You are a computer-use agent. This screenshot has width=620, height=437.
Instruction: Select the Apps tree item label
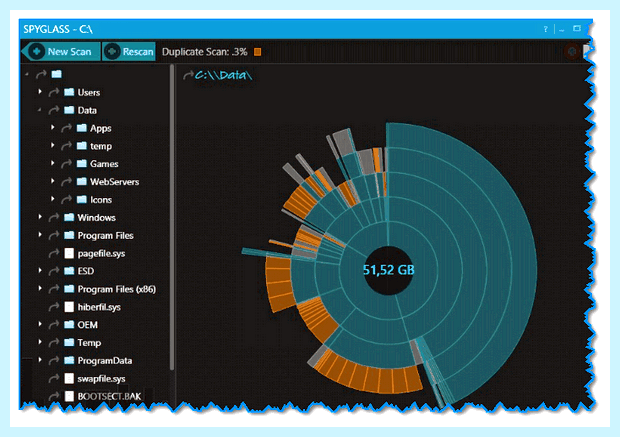tap(100, 128)
